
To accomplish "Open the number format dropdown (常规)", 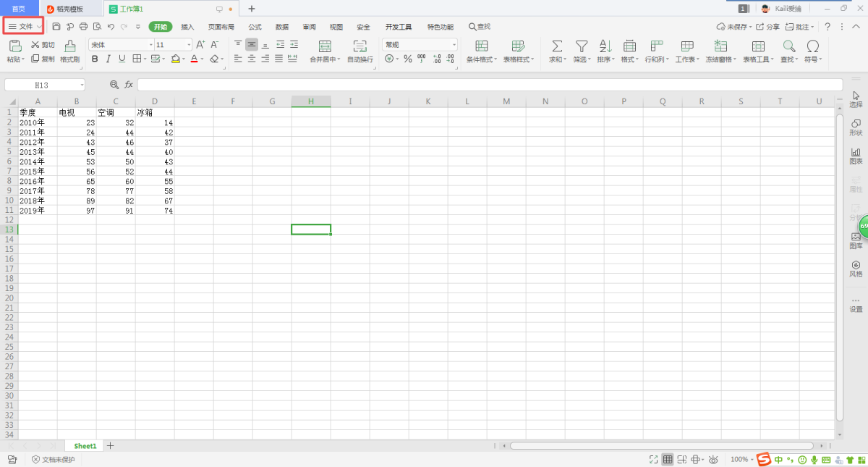I will pyautogui.click(x=454, y=45).
